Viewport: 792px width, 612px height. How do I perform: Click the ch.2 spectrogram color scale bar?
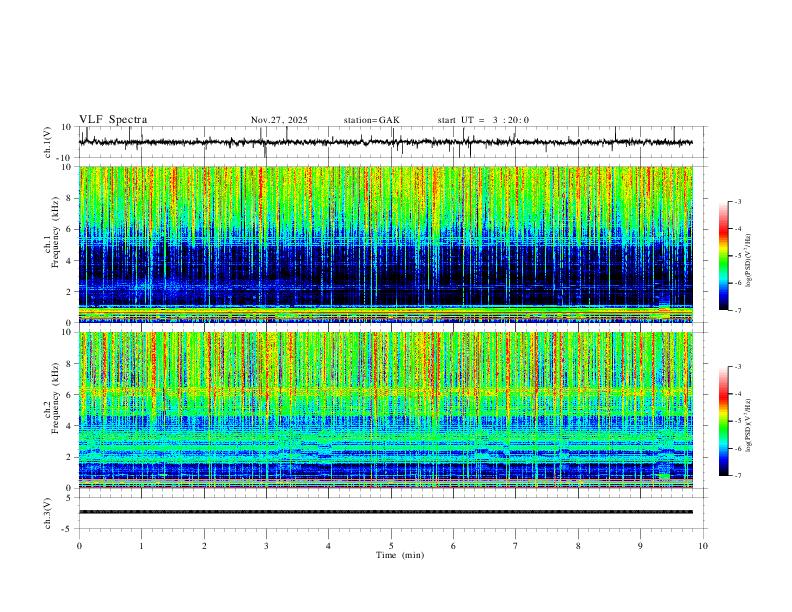(x=723, y=421)
